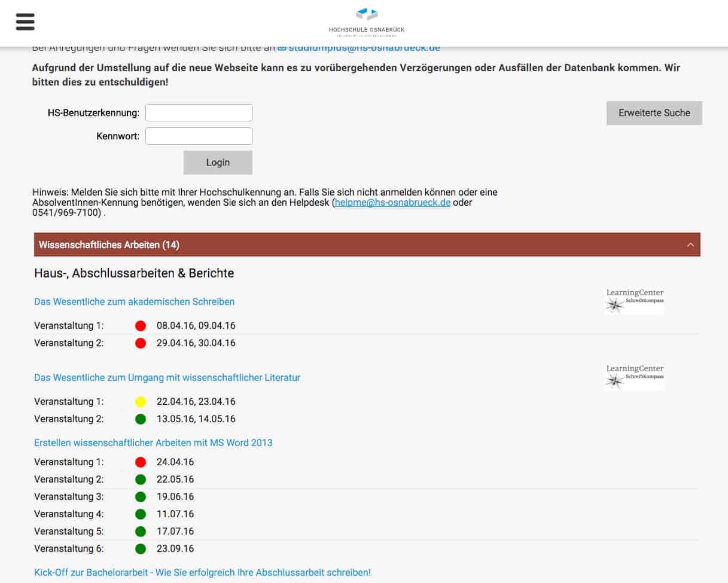Image resolution: width=728 pixels, height=583 pixels.
Task: Click yellow status dot for 22.04.16, 23.04.16
Action: click(x=141, y=402)
